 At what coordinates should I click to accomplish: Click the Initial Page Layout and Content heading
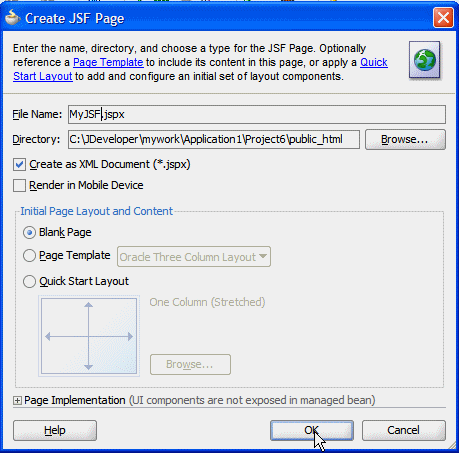coord(97,211)
